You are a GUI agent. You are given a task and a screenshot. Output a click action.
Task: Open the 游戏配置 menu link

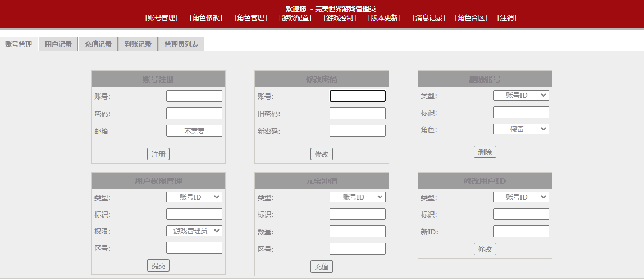295,18
